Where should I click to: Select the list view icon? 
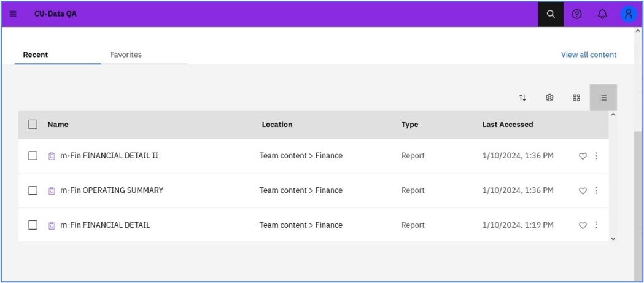[603, 98]
